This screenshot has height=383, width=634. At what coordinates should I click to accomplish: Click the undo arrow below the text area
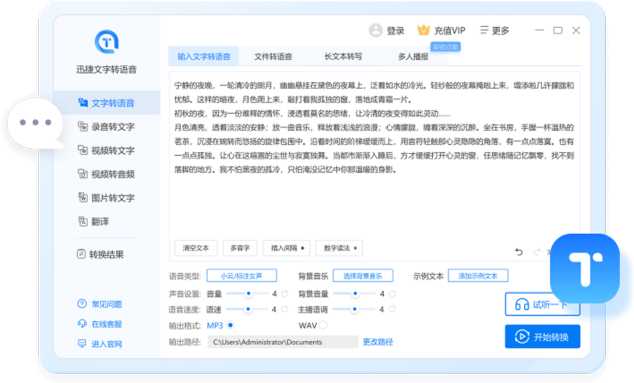(x=519, y=252)
